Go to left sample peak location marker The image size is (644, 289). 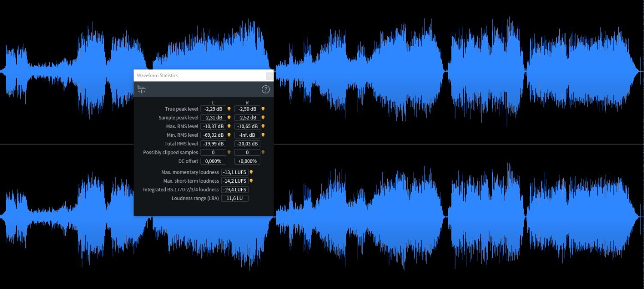coord(229,117)
